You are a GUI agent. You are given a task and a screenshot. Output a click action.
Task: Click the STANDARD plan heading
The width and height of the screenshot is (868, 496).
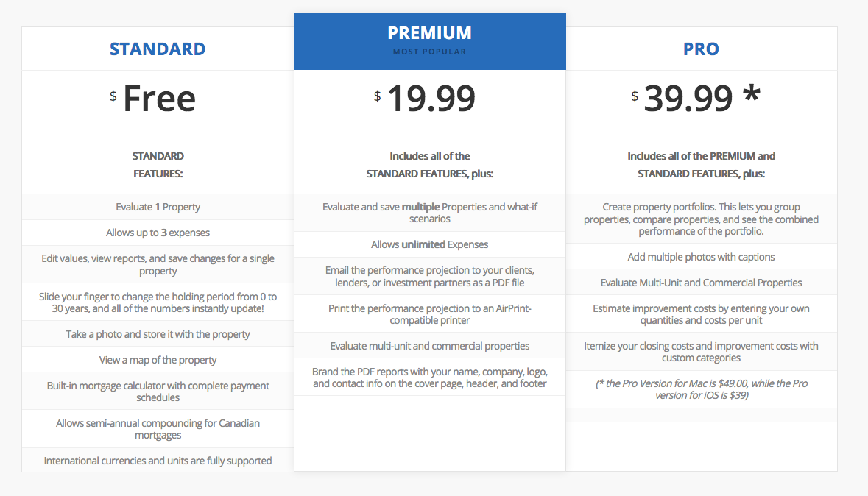click(x=158, y=49)
